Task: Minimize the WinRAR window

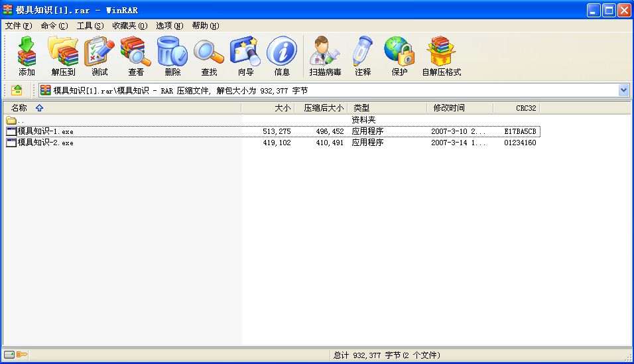Action: coord(593,10)
